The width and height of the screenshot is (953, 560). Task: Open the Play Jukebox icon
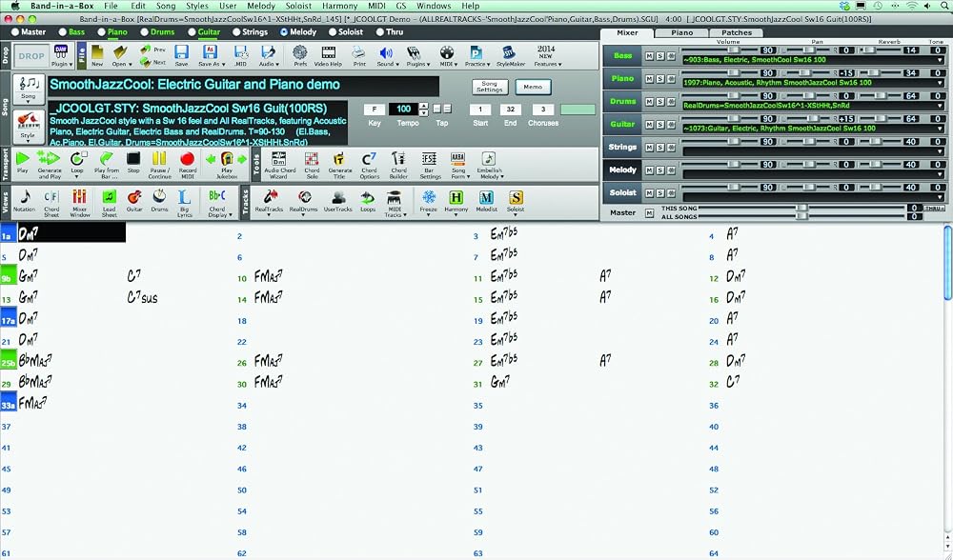(227, 164)
